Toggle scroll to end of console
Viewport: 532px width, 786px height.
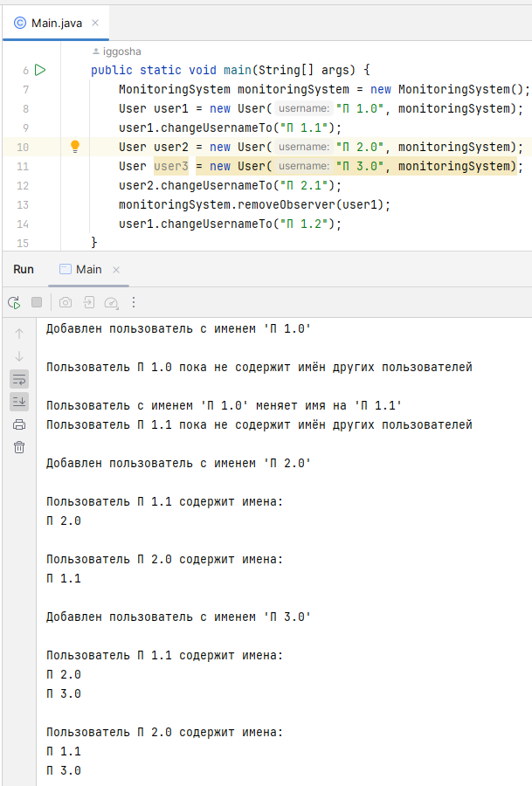pos(19,402)
